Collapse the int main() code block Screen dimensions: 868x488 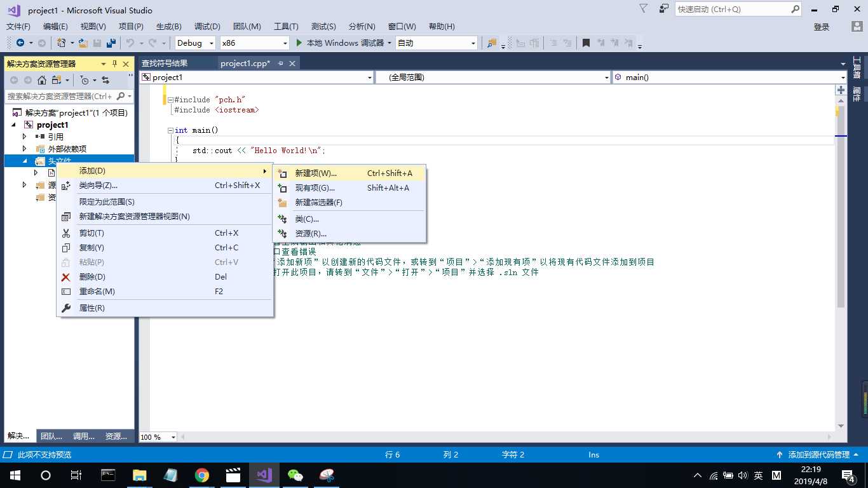(170, 130)
